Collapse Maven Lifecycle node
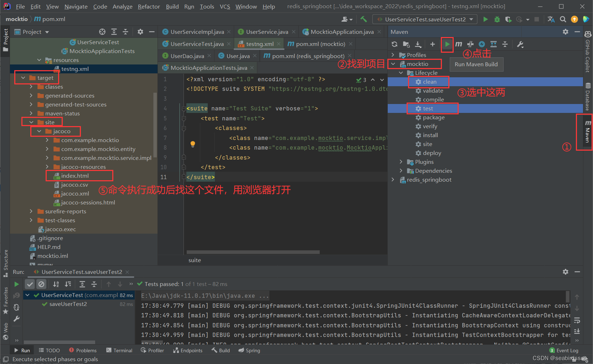 click(x=401, y=73)
